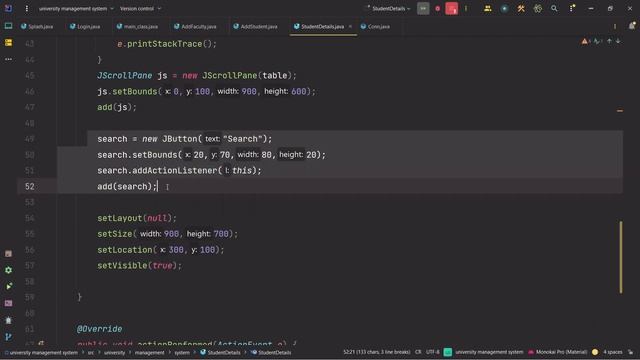Screen dimensions: 640x360
Task: Open the Terminal tool window icon
Action: point(8,303)
